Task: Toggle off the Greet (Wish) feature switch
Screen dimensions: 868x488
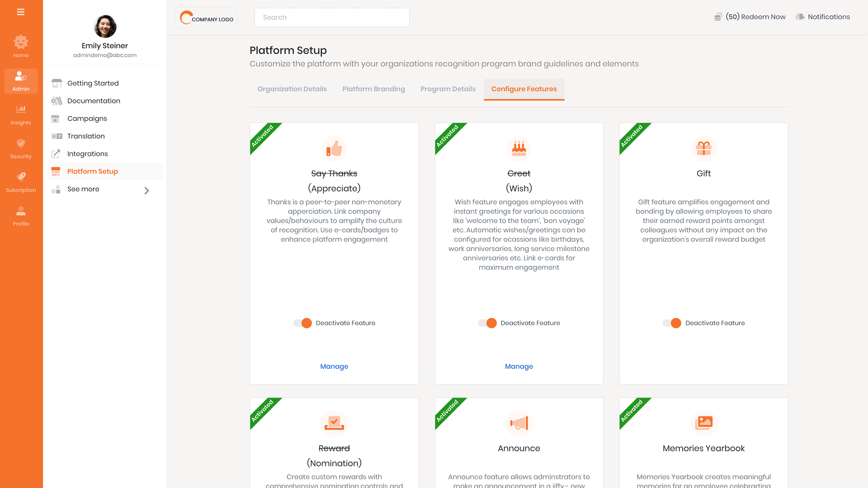Action: click(487, 323)
